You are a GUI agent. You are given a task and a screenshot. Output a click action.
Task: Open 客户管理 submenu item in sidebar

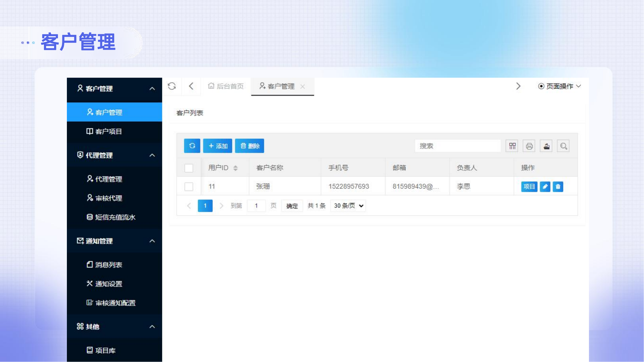114,112
